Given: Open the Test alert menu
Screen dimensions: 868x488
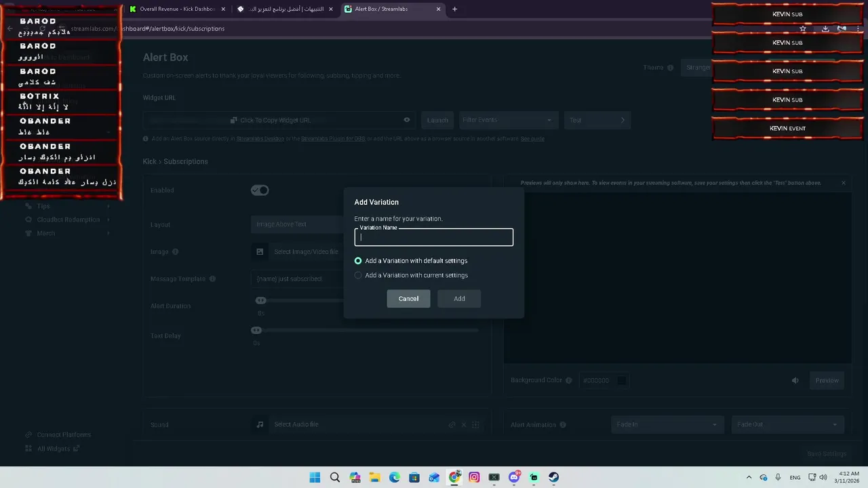Looking at the screenshot, I should click(x=597, y=120).
